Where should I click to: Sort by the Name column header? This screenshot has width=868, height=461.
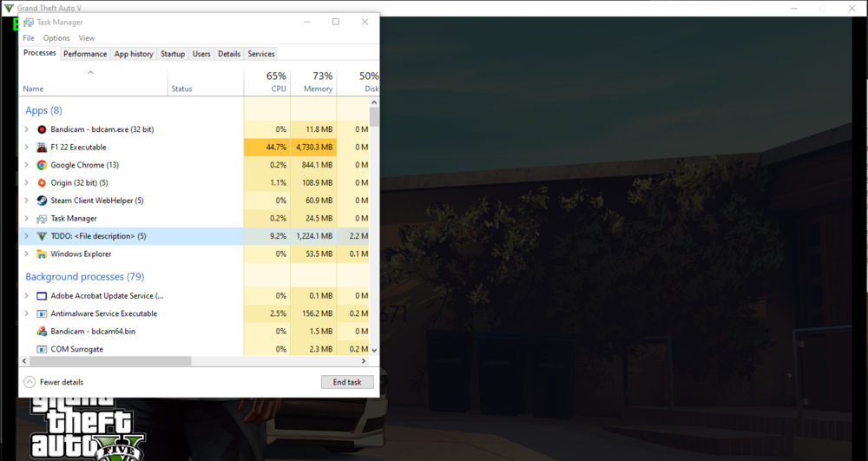tap(93, 82)
